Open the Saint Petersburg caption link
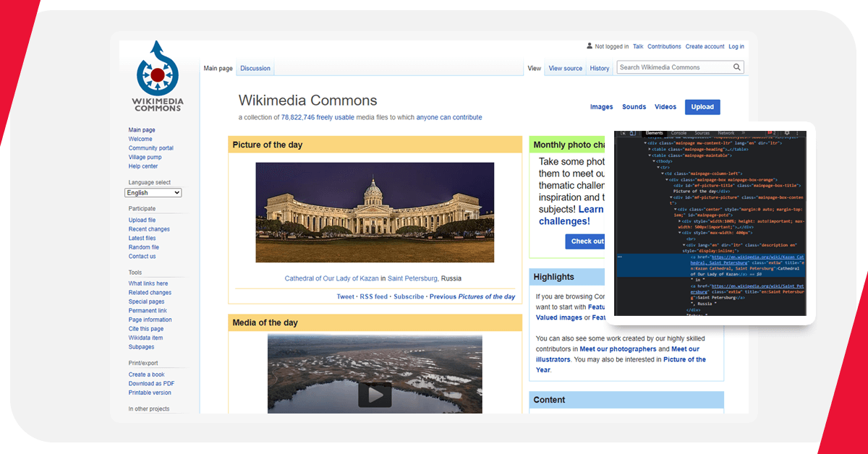Image resolution: width=868 pixels, height=454 pixels. tap(412, 278)
